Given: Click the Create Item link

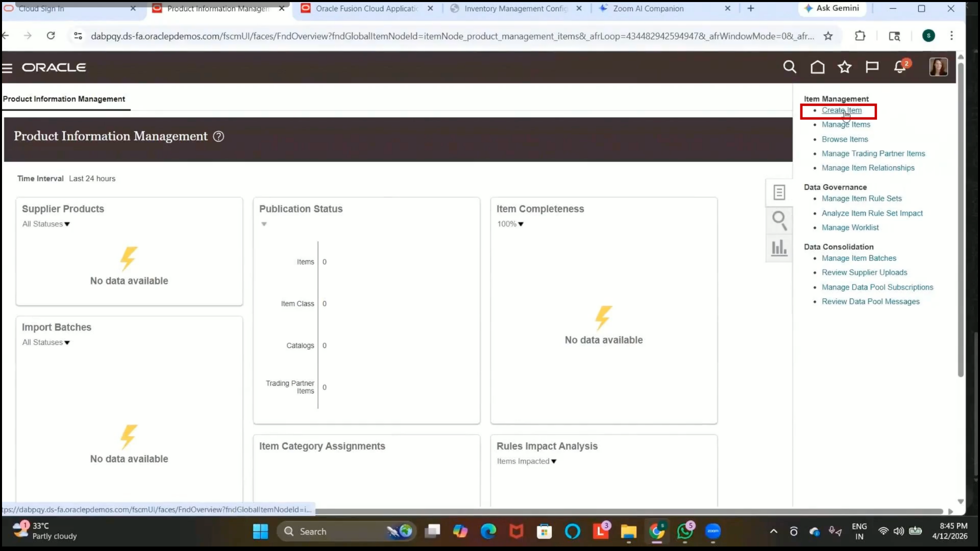Looking at the screenshot, I should point(842,110).
